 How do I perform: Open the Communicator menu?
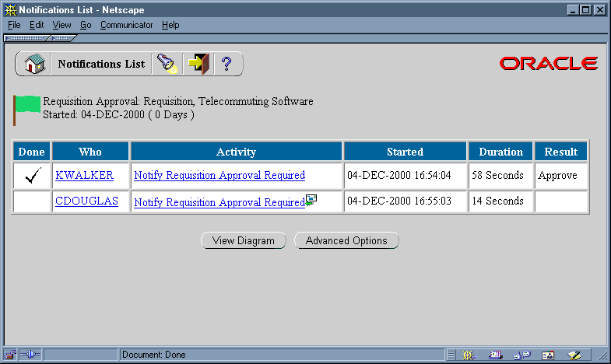point(126,25)
